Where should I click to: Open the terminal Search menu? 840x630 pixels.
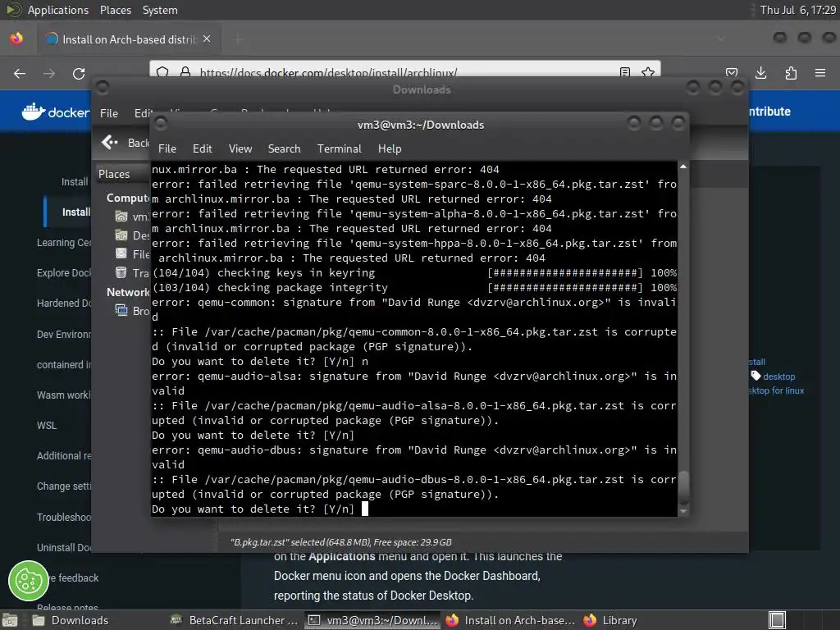(x=284, y=148)
